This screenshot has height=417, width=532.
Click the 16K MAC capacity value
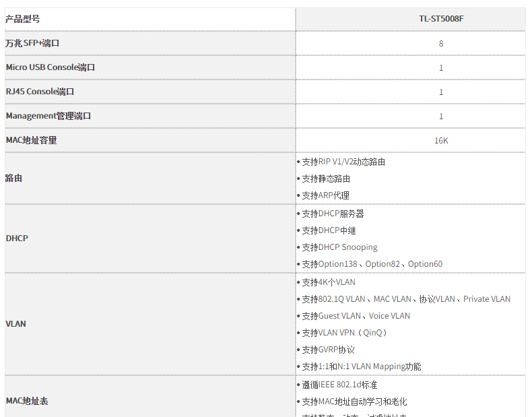pos(441,140)
